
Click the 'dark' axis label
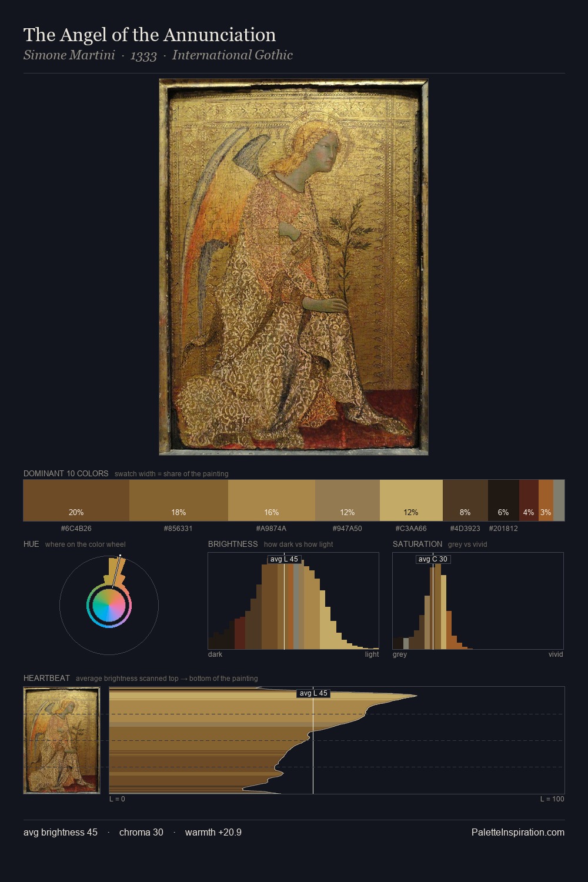tap(215, 654)
